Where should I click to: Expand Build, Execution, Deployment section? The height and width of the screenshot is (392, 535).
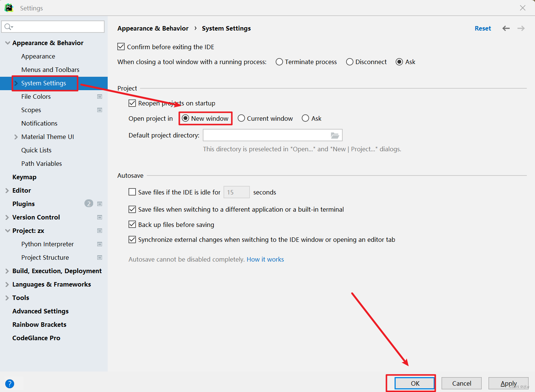(7, 271)
